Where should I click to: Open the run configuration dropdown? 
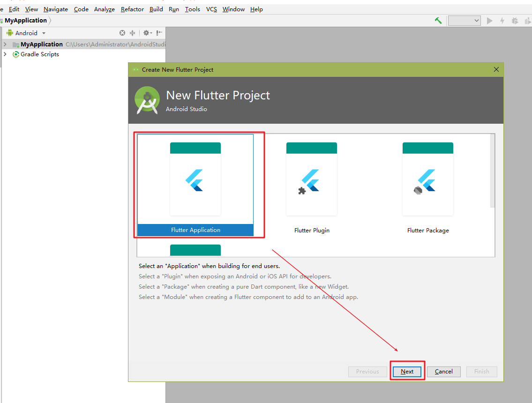[464, 21]
